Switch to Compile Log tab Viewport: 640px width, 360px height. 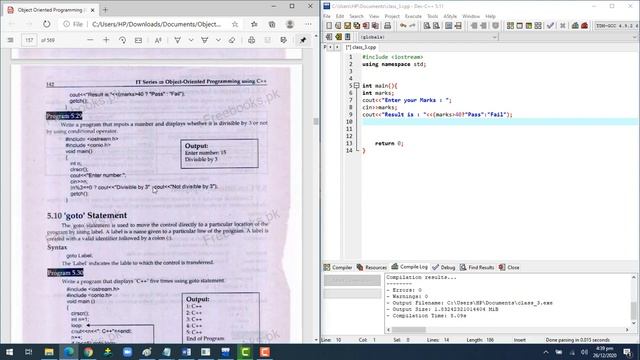pyautogui.click(x=409, y=267)
